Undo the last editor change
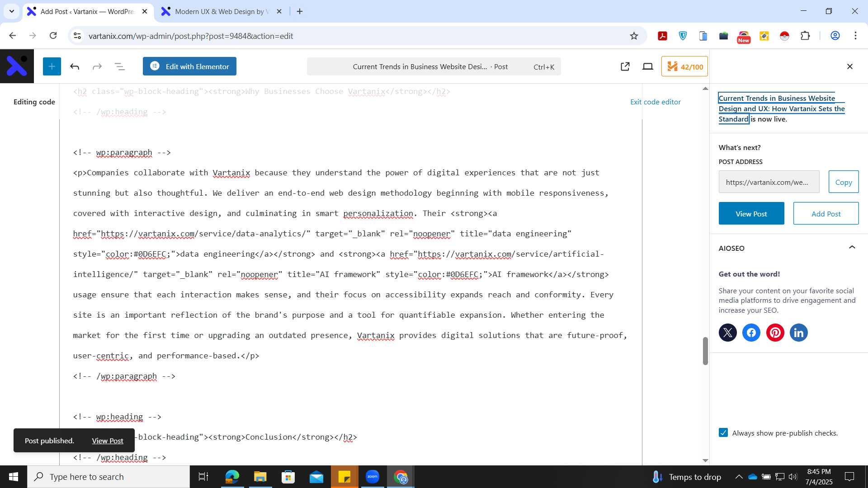868x488 pixels. 75,66
